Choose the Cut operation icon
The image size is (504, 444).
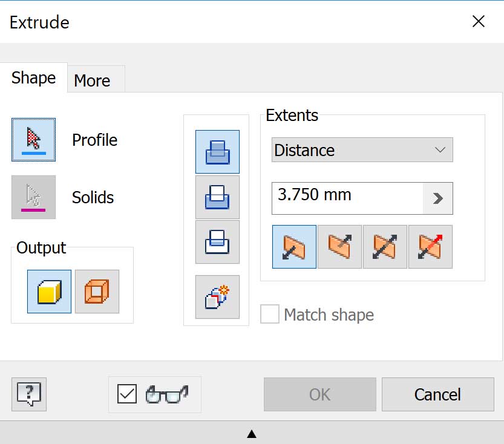click(x=217, y=197)
